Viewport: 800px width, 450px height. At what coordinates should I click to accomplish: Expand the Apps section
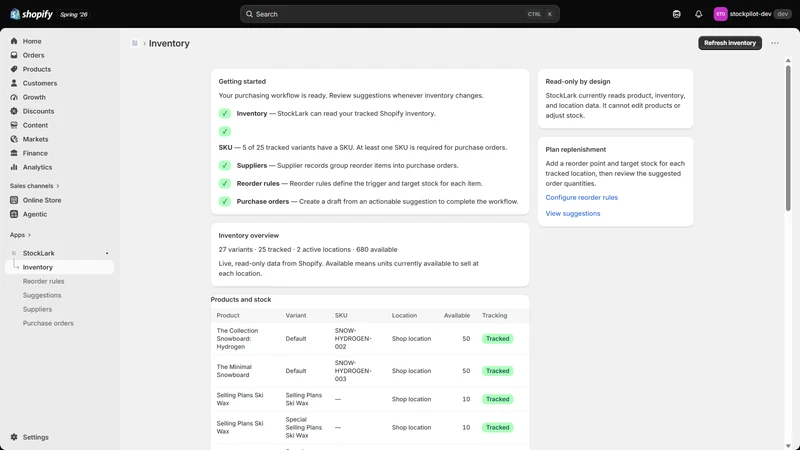[20, 235]
